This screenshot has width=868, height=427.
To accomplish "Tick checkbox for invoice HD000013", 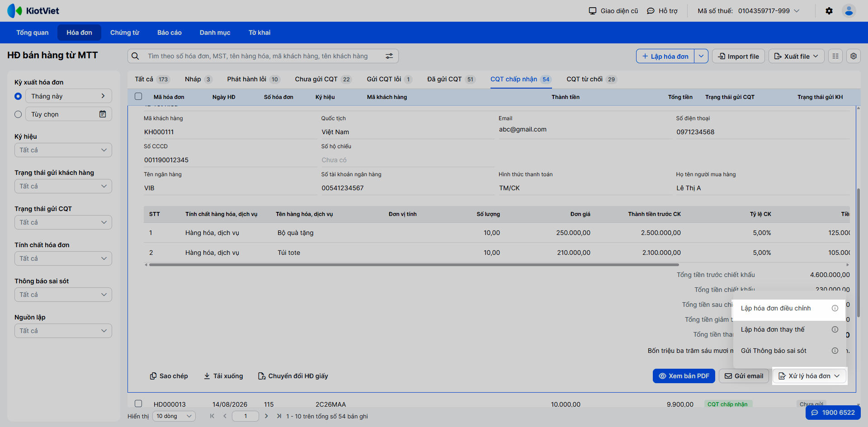I will click(x=138, y=404).
